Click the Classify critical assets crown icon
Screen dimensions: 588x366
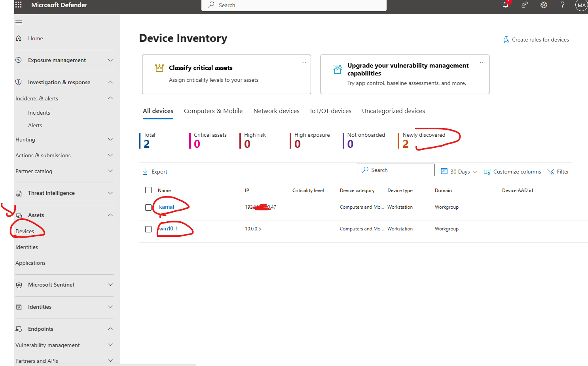coord(159,68)
